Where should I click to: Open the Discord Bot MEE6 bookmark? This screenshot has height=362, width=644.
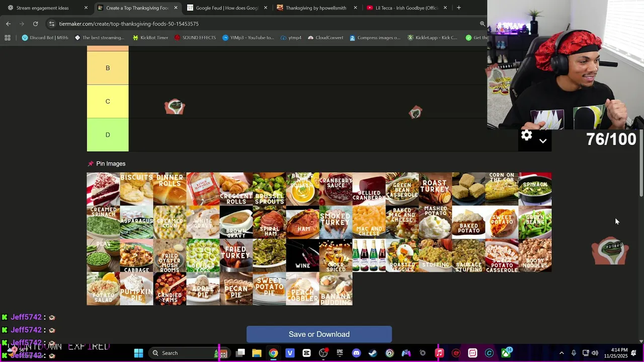click(x=45, y=38)
